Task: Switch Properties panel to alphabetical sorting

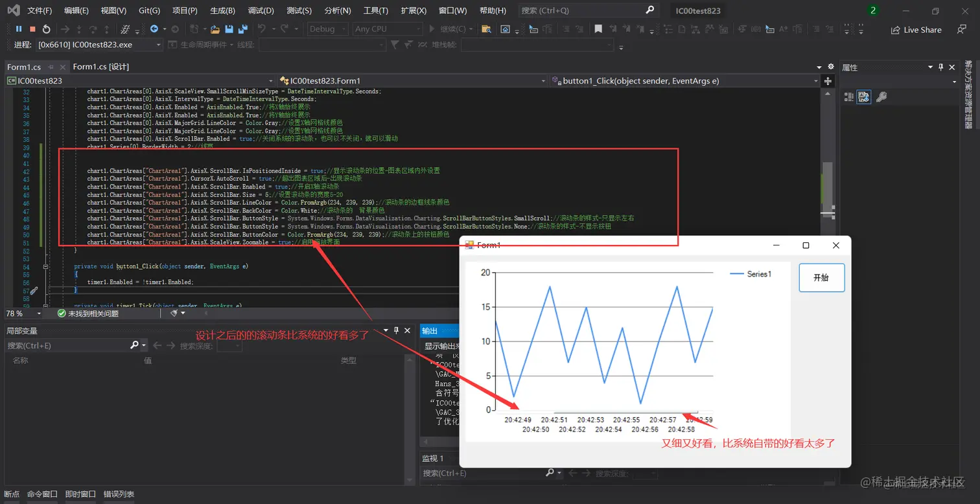Action: click(x=864, y=97)
